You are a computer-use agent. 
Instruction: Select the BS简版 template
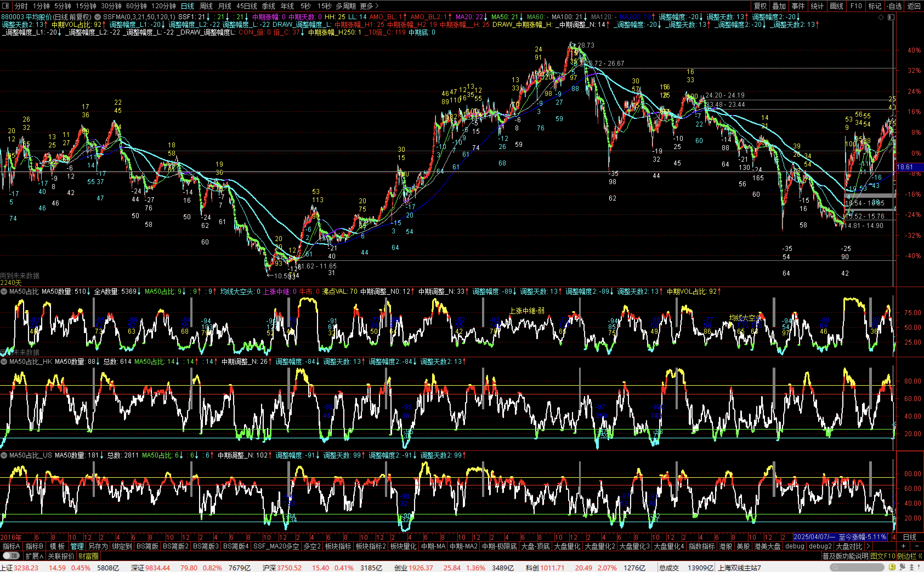(x=147, y=546)
